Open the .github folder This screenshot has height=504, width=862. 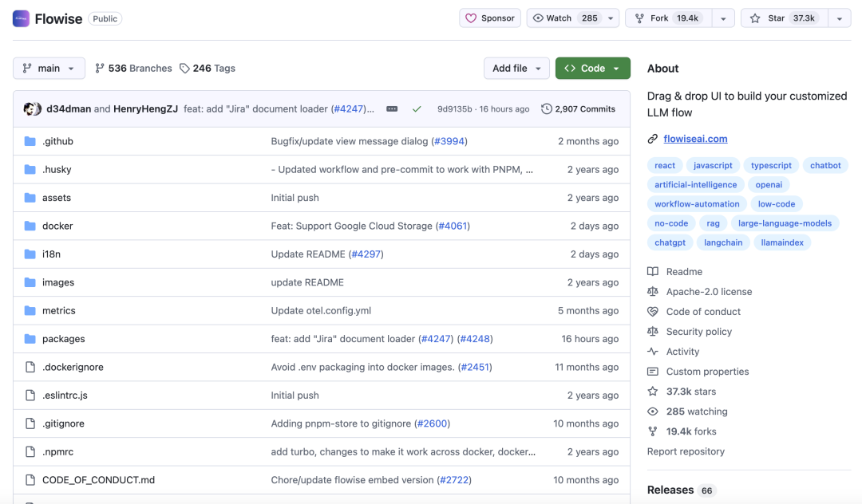pyautogui.click(x=57, y=141)
